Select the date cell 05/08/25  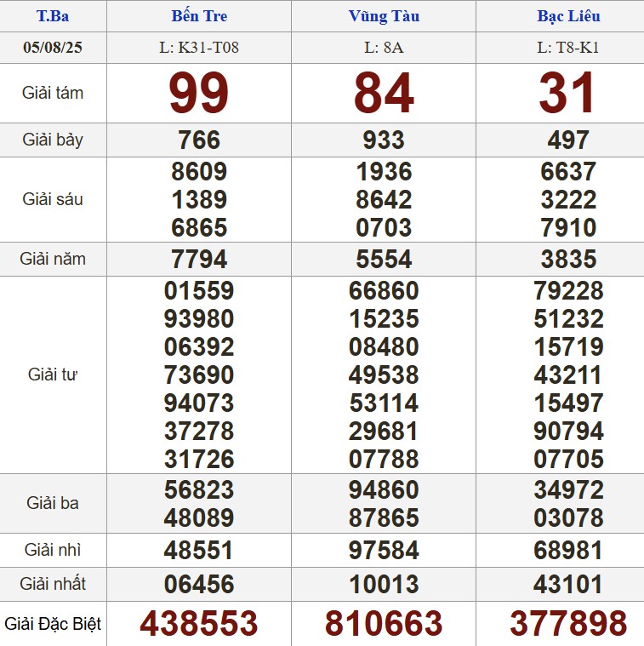tap(53, 47)
